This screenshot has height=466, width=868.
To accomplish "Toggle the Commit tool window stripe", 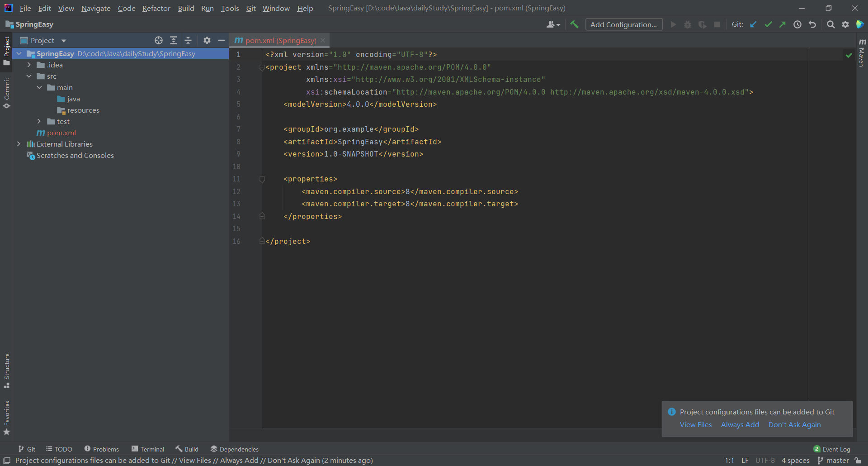I will [x=7, y=93].
